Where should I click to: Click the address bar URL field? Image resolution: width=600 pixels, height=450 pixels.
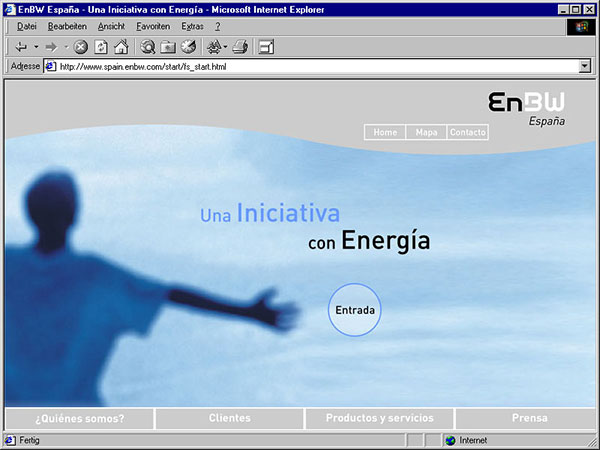pyautogui.click(x=318, y=67)
